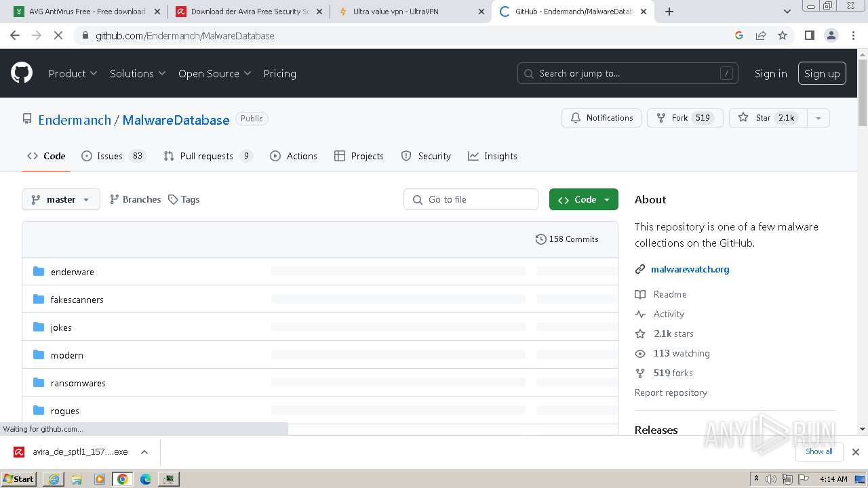This screenshot has width=868, height=488.
Task: Click the Sign in link
Action: 771,73
